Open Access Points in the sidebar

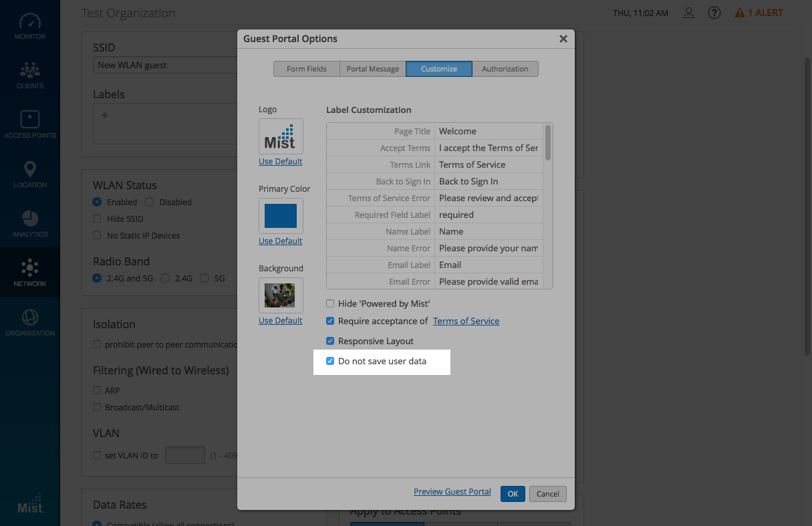30,124
